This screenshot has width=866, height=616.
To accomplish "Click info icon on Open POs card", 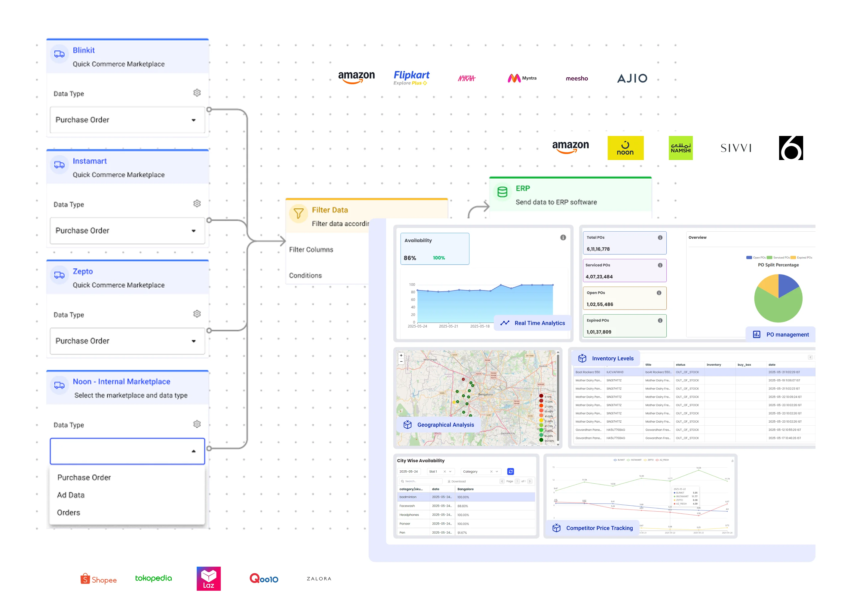I will click(659, 293).
